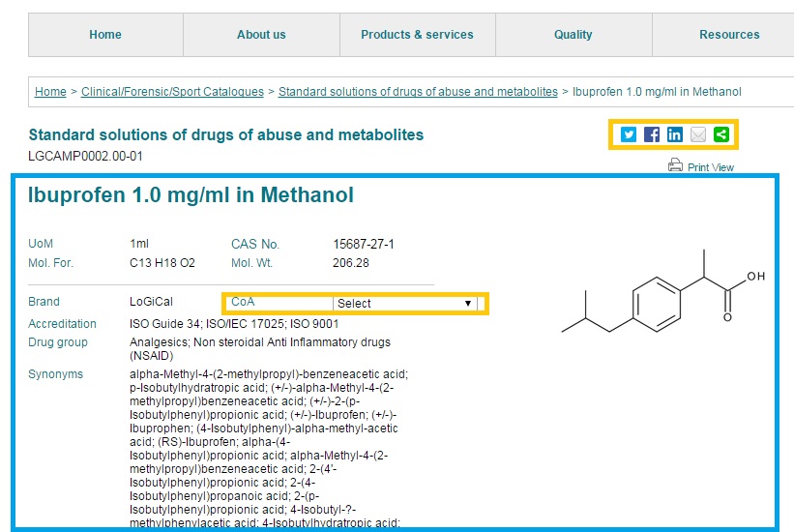Go to Products & services
Image resolution: width=794 pixels, height=532 pixels.
(417, 35)
